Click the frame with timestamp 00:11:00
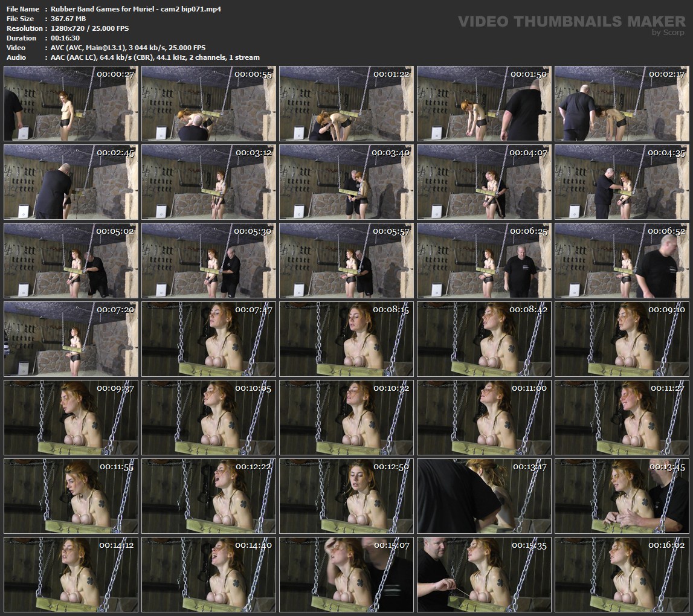 click(x=485, y=417)
